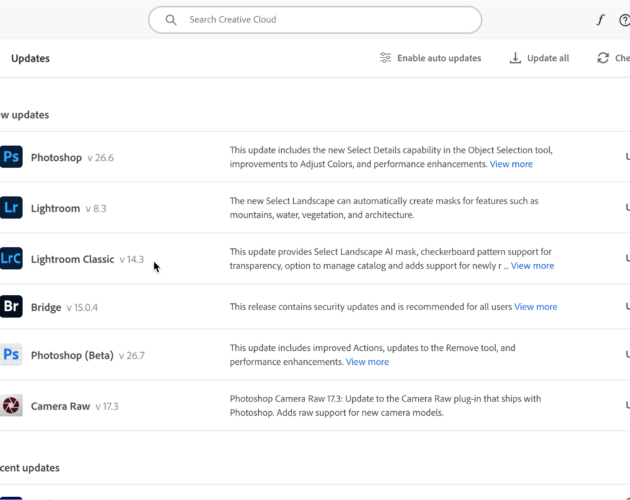Click the Lightroom app icon
This screenshot has width=630, height=500.
(11, 207)
